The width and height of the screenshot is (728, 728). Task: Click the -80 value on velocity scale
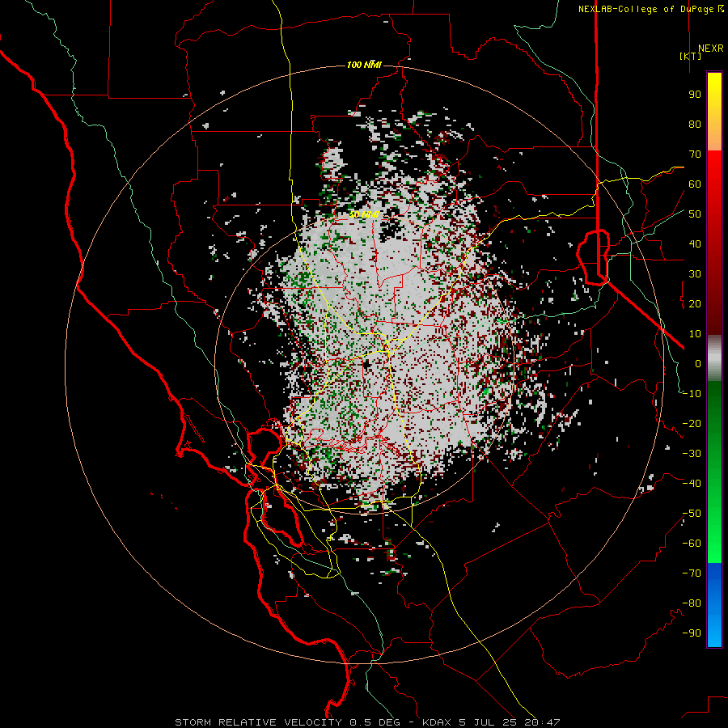click(x=692, y=603)
